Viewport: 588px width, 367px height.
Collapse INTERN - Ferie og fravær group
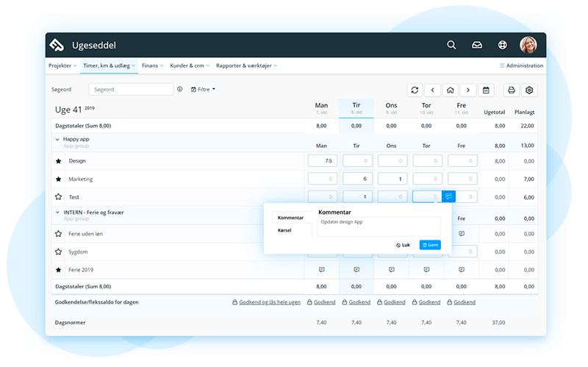tap(57, 213)
